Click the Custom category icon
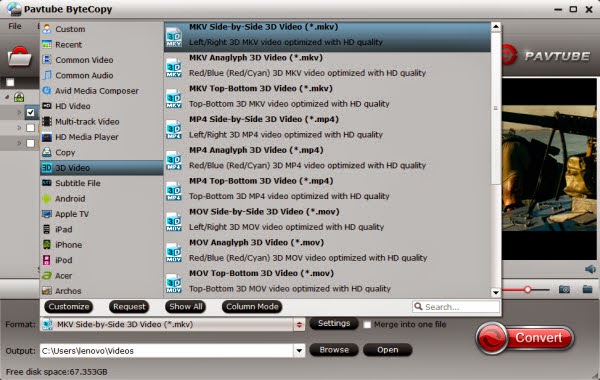This screenshot has height=380, width=600. [47, 29]
